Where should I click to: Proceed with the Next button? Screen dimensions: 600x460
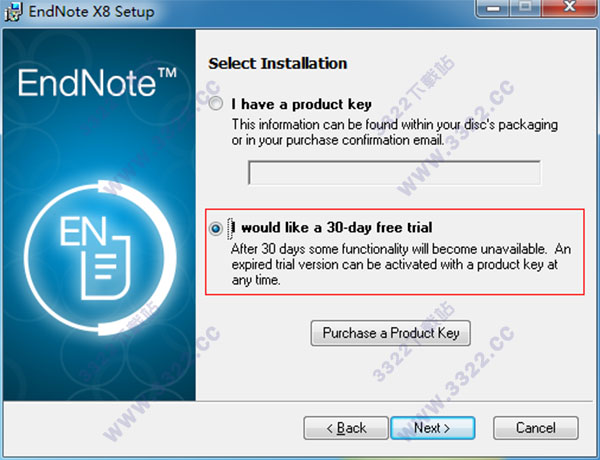[432, 428]
